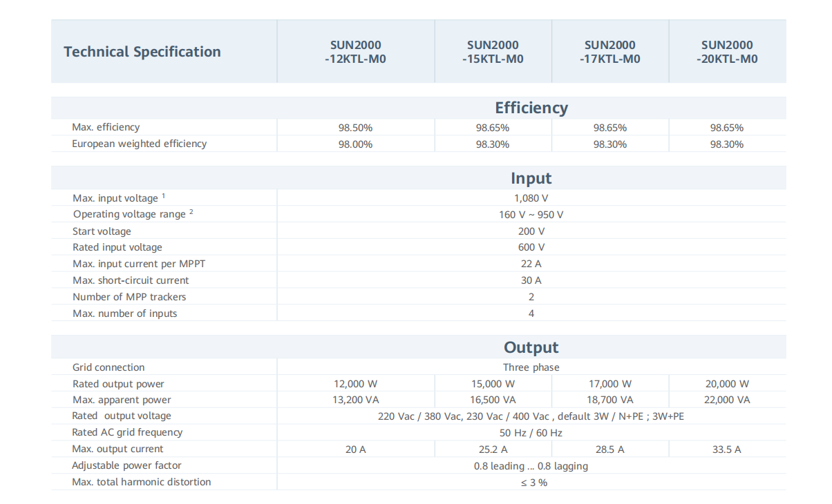Image resolution: width=832 pixels, height=504 pixels.
Task: Click the 12,000 W value
Action: 355,384
